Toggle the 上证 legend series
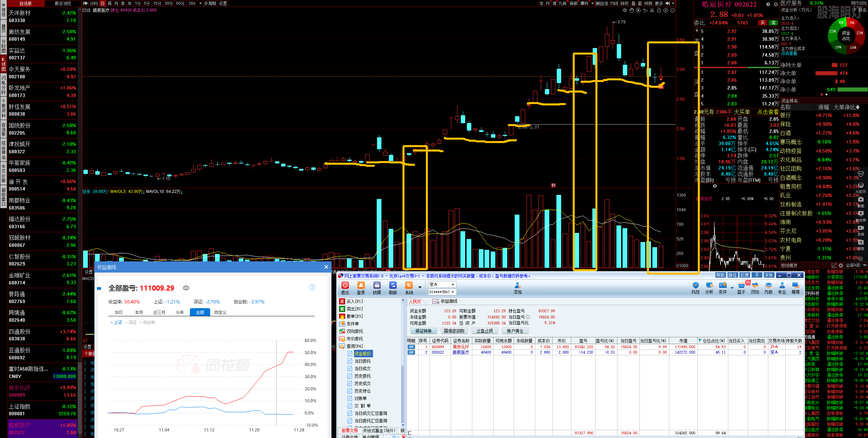 point(117,322)
